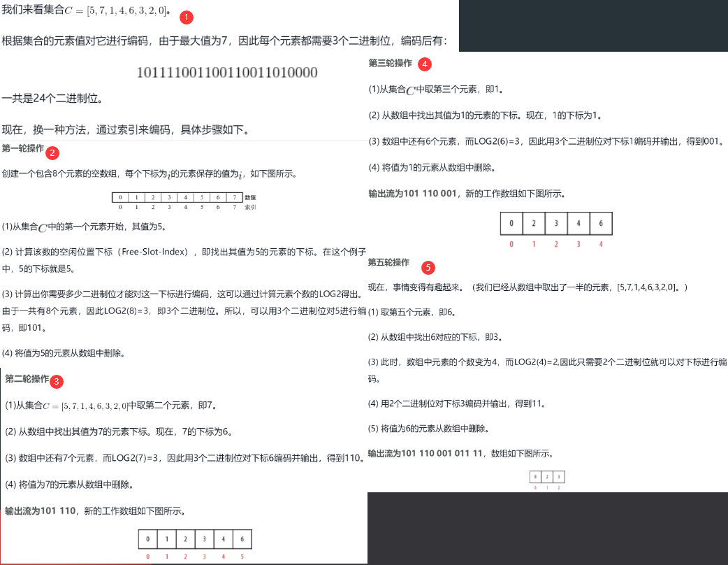Click the five-cell array diagram 0 2 3 4 6
728x565 pixels.
[556, 229]
